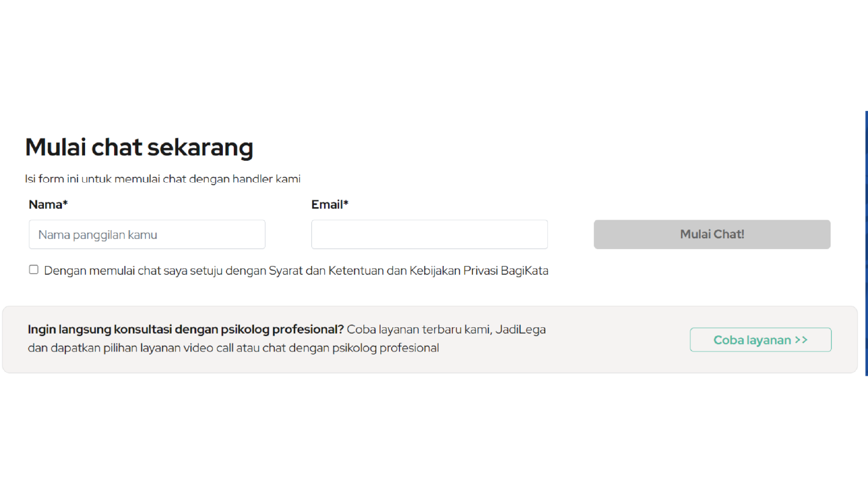Focus the Nama panggilan kamu text box
Image resolution: width=868 pixels, height=488 pixels.
[x=146, y=234]
